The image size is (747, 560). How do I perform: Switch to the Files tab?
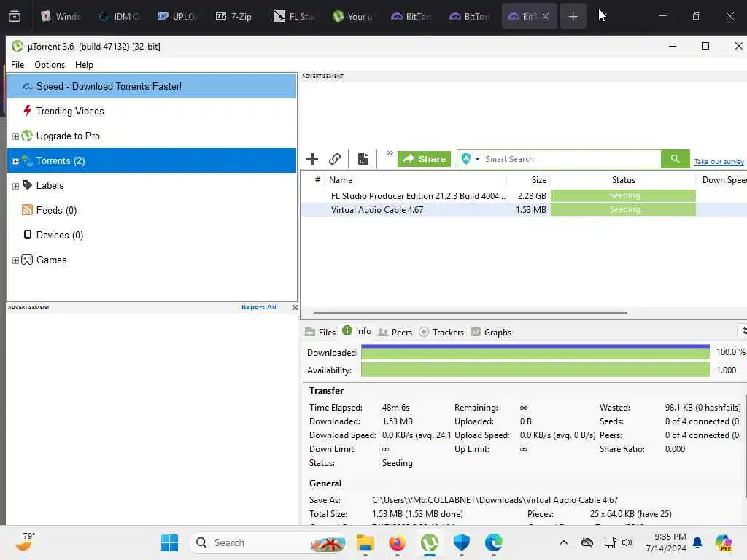point(321,332)
